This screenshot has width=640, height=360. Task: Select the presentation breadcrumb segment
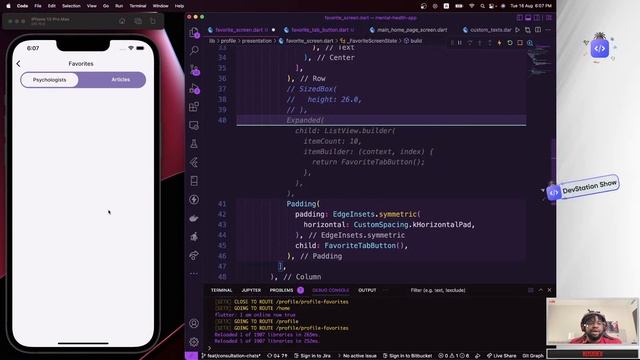coord(257,41)
